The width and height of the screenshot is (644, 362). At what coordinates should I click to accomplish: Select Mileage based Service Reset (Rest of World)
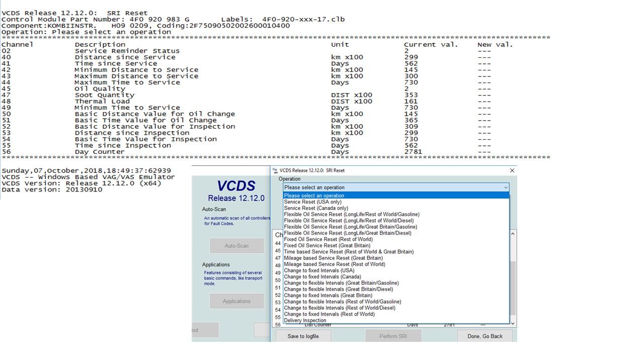coord(396,264)
